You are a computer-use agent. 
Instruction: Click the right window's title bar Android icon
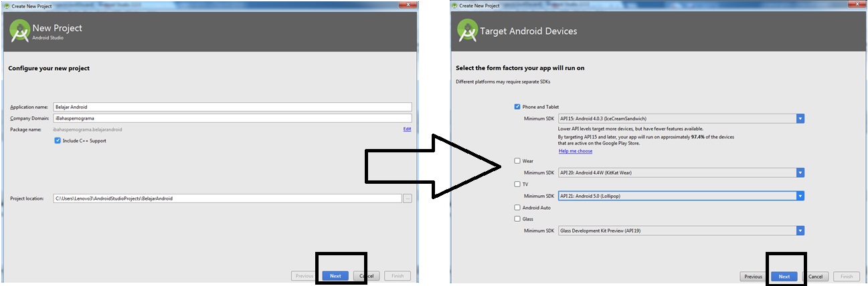[x=455, y=5]
